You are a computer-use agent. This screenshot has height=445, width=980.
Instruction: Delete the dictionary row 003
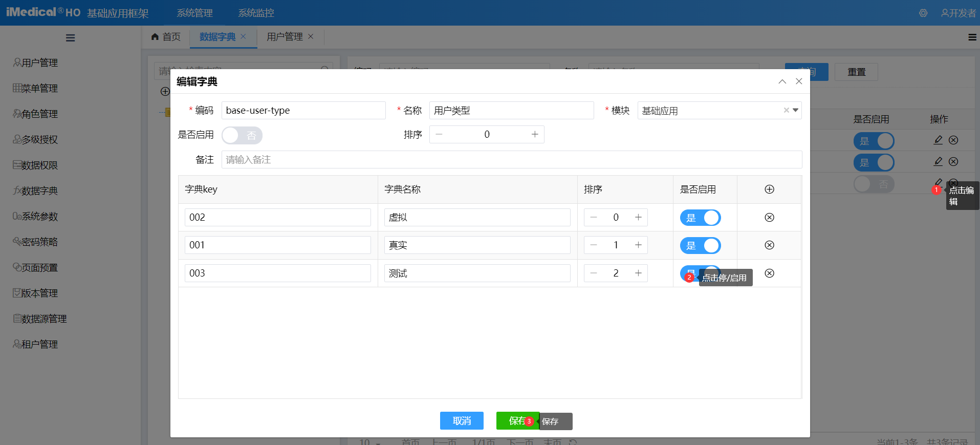[x=769, y=273]
